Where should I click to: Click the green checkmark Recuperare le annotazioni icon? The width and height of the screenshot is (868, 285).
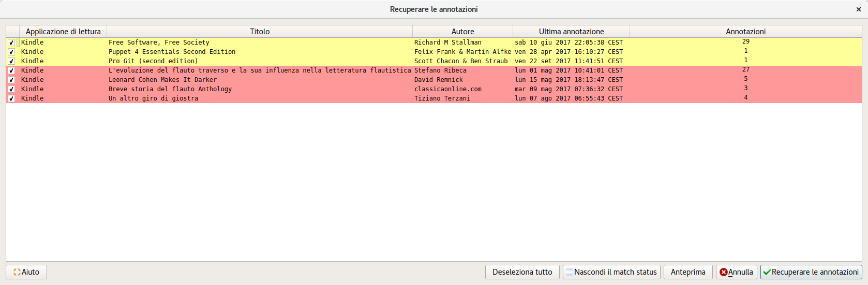pyautogui.click(x=767, y=272)
